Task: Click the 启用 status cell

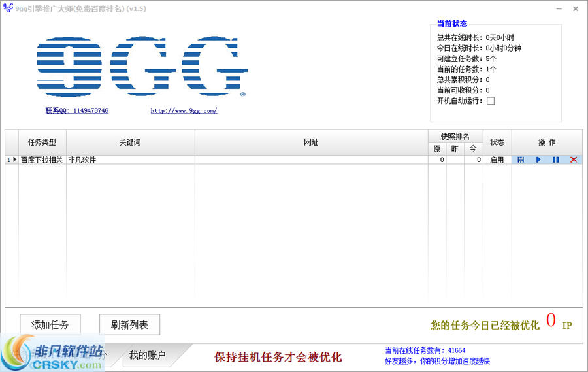Action: [x=497, y=160]
